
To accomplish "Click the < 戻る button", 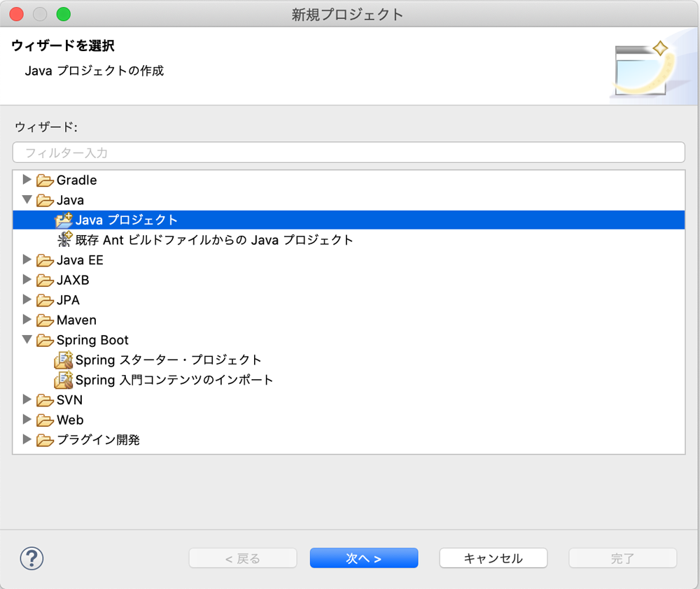I will point(243,558).
